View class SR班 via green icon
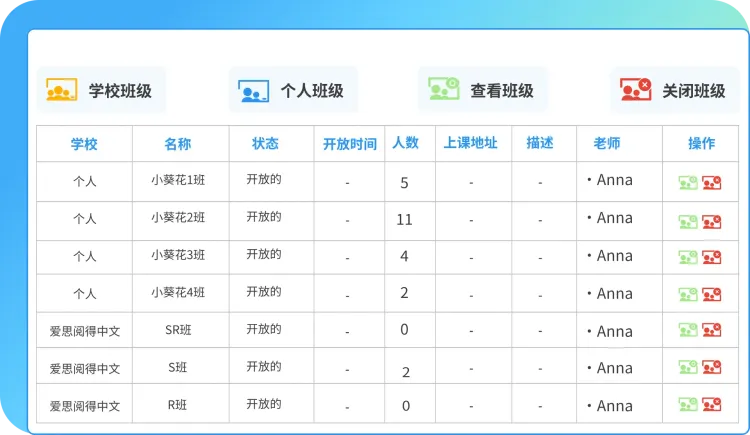 [688, 330]
